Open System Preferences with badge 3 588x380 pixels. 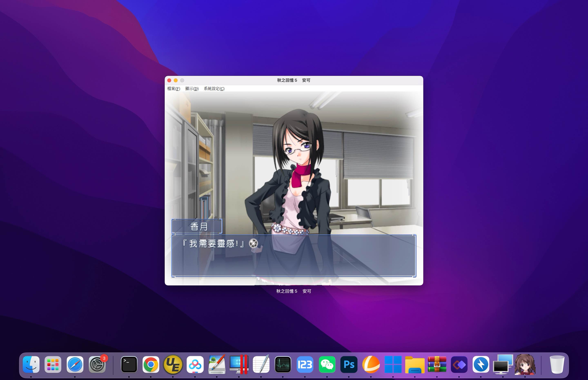click(x=98, y=364)
